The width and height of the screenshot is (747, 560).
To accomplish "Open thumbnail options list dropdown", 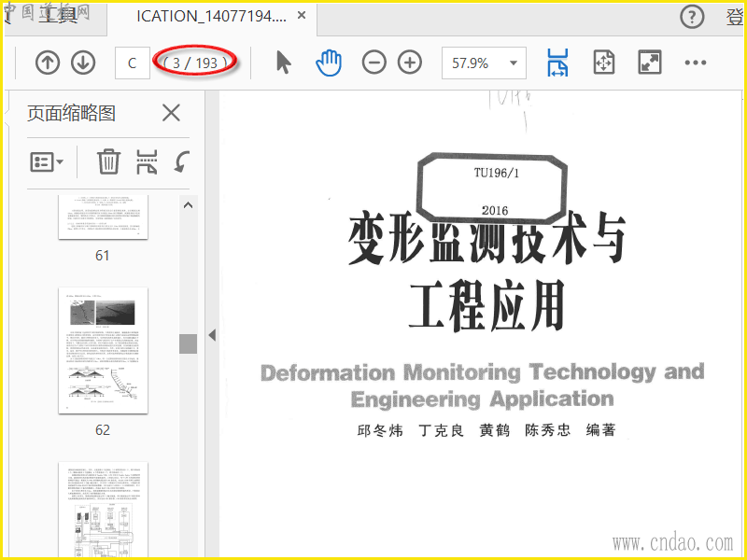I will 47,161.
